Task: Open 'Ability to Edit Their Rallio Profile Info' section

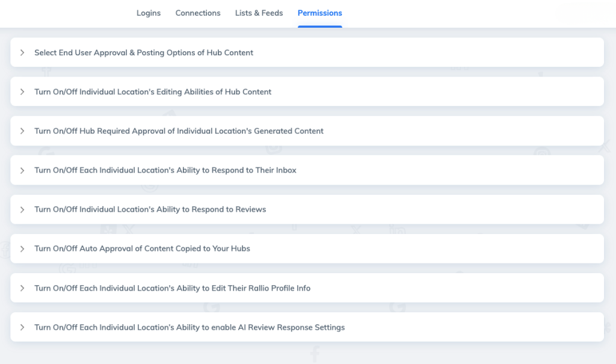Action: [172, 288]
